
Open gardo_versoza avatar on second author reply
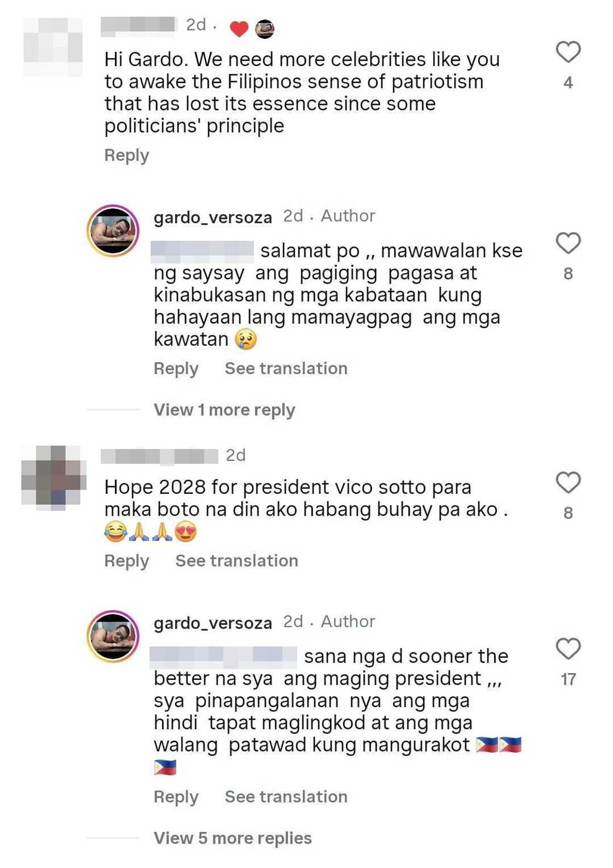(113, 636)
